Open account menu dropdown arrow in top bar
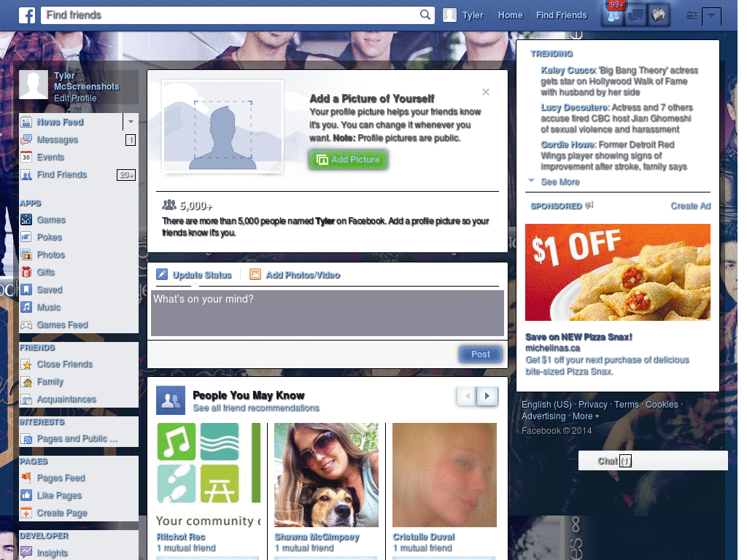747x560 pixels. tap(711, 16)
